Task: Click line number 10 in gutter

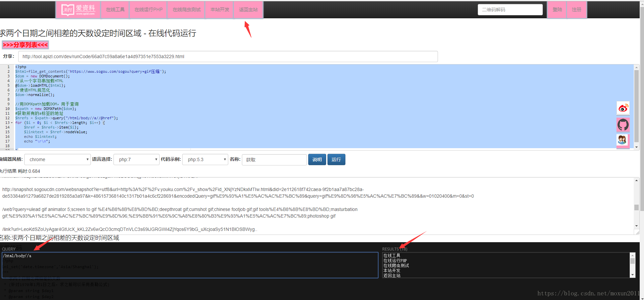Action: point(7,109)
